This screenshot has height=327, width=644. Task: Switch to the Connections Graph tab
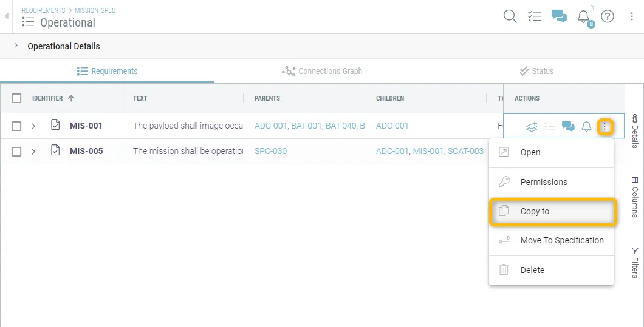click(x=322, y=71)
